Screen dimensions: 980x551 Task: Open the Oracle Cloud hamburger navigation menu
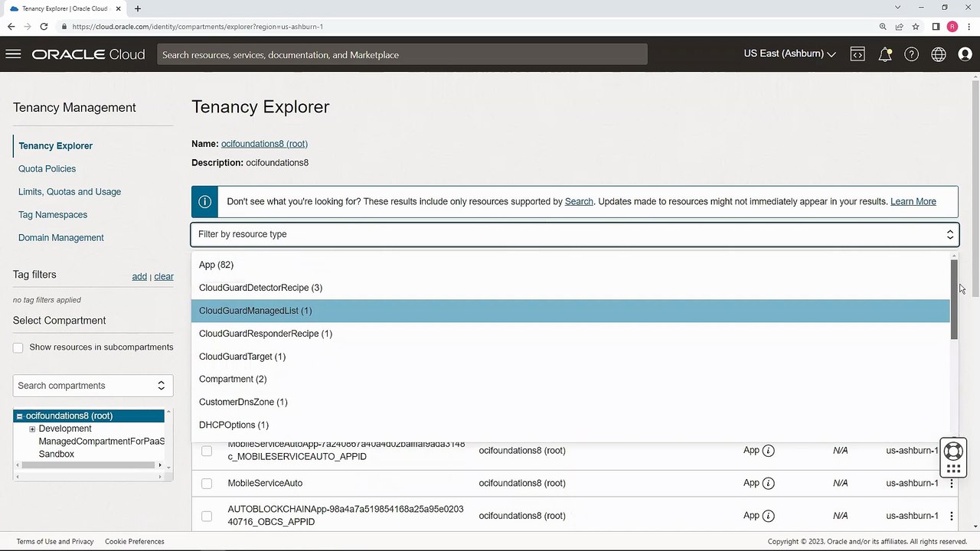tap(13, 54)
